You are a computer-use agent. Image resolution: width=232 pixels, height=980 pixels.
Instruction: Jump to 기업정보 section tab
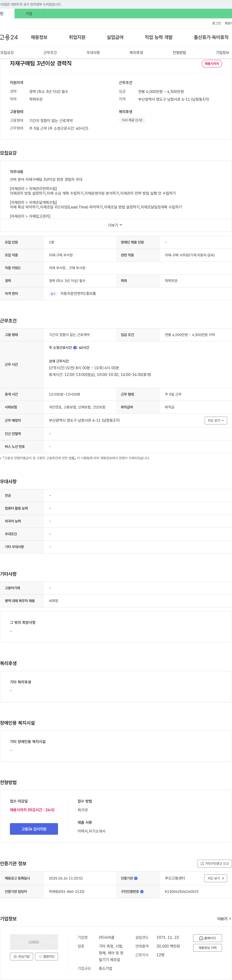[223, 53]
